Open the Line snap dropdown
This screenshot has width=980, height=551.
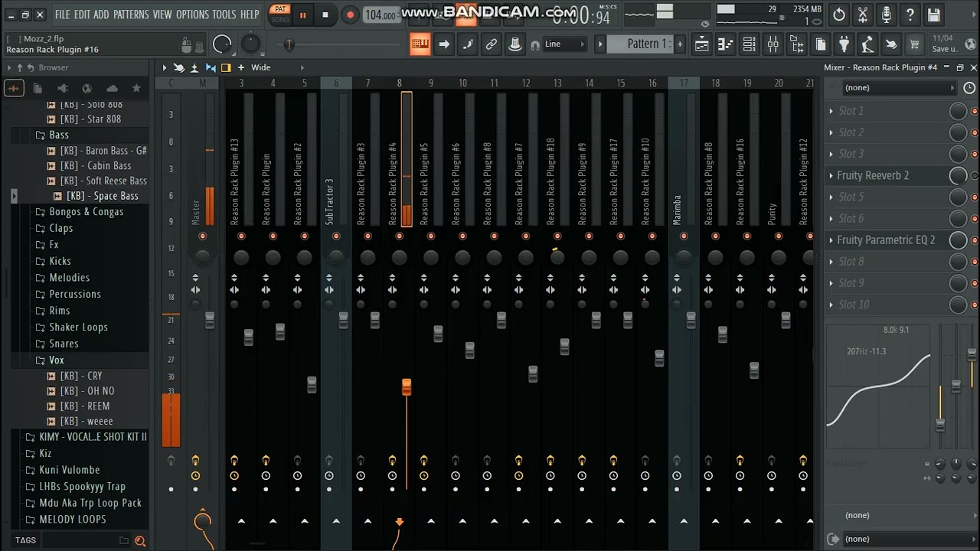(x=565, y=44)
